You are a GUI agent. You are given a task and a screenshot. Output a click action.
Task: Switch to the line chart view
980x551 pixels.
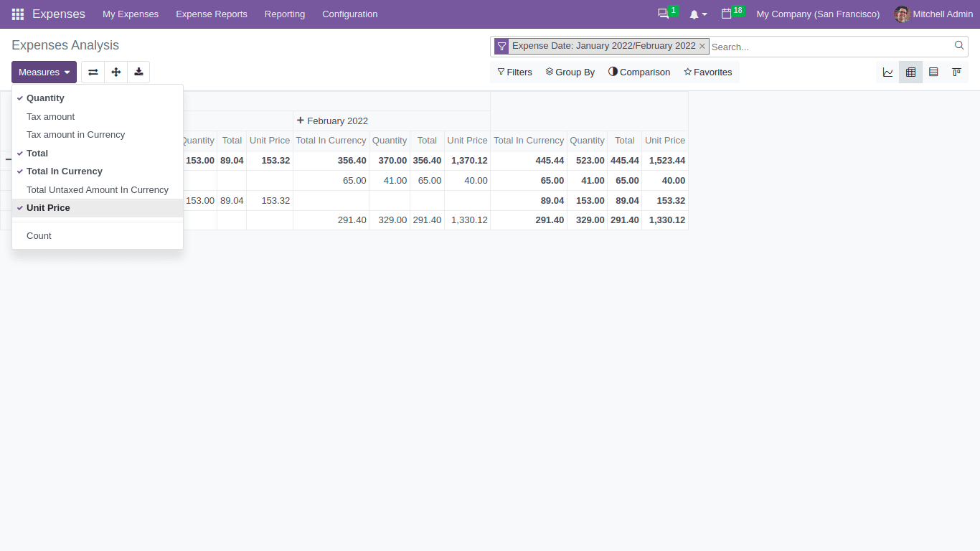[887, 72]
